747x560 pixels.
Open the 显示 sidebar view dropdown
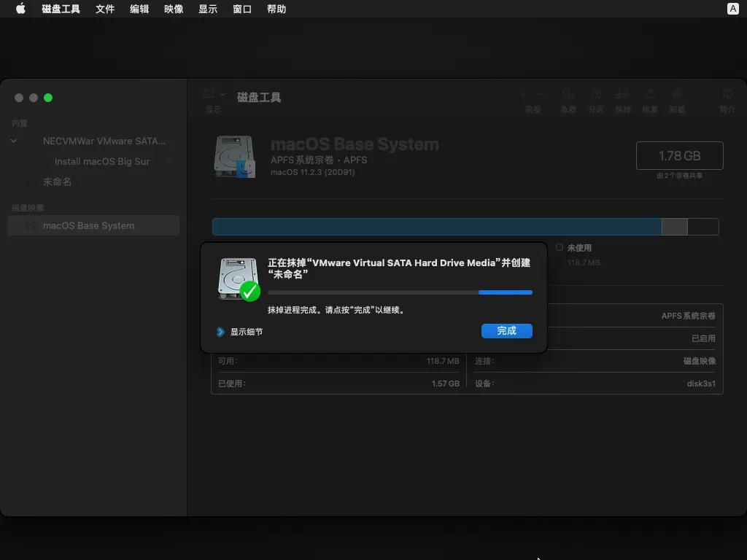tap(214, 94)
